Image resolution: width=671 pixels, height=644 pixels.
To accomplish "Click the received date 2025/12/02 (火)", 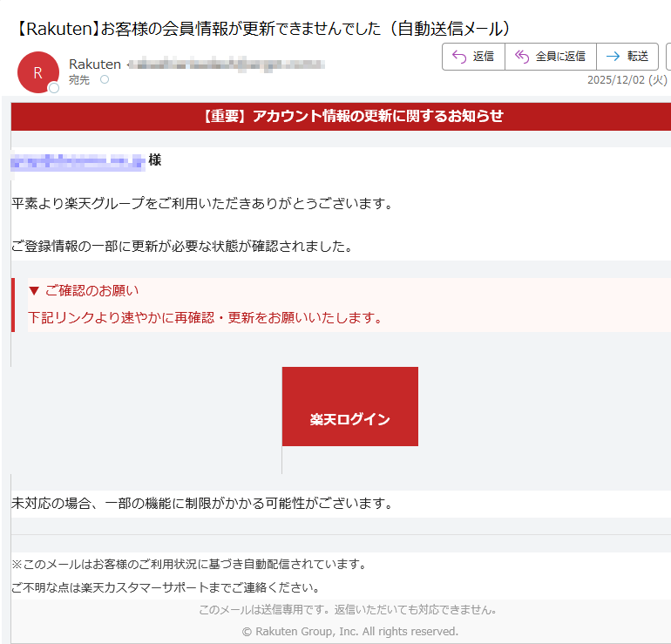I will pos(627,80).
